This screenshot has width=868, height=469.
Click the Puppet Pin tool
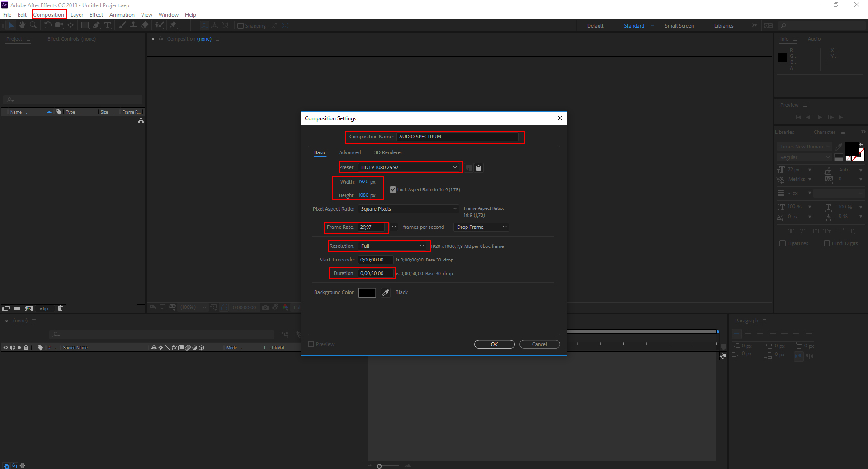173,25
